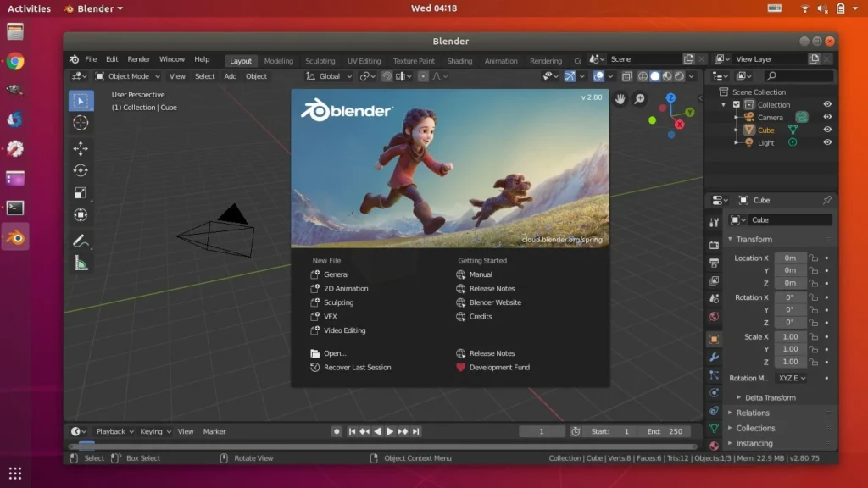Select the Rotate tool
The image size is (868, 488).
81,171
